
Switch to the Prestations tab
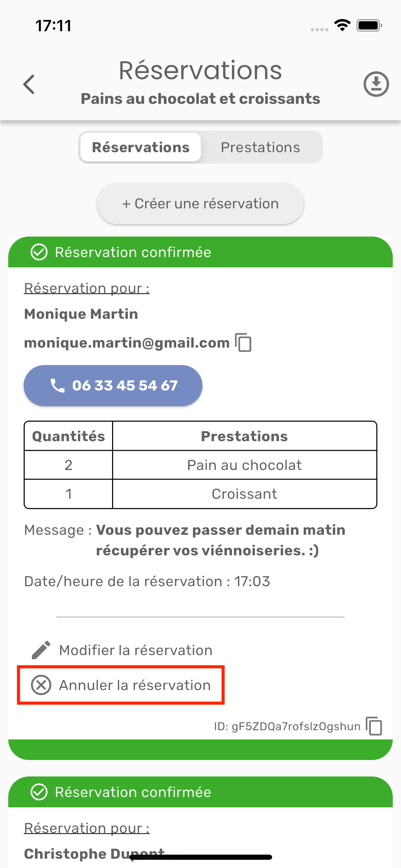click(260, 147)
